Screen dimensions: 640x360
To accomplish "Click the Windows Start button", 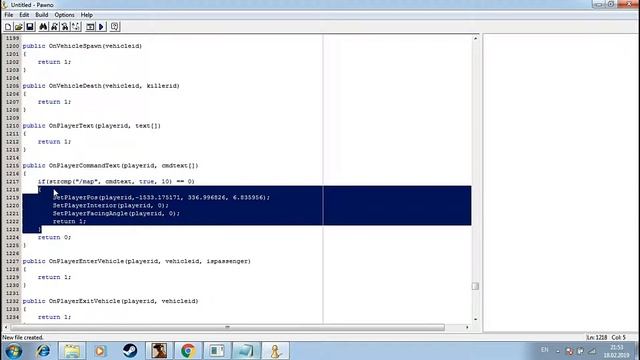I will [13, 351].
